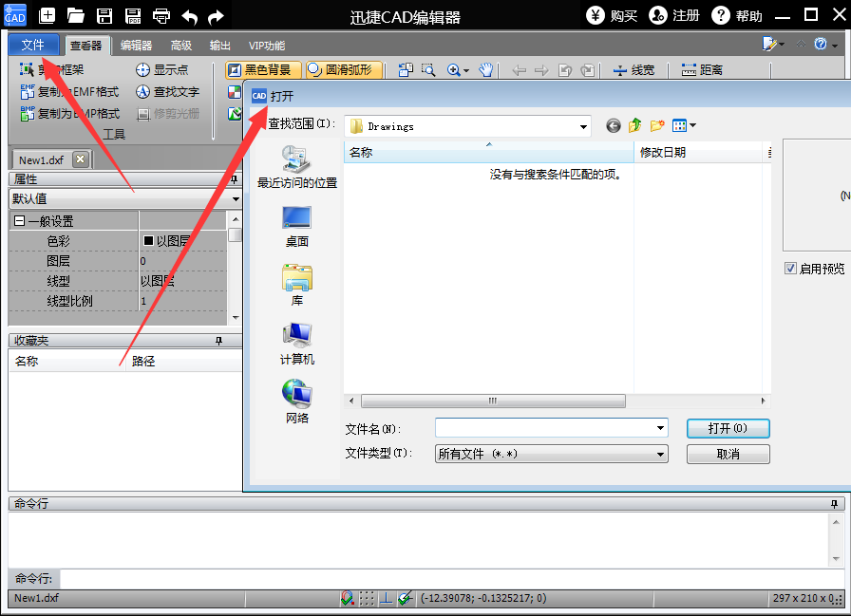Click the 文件名 input field
The image size is (851, 616).
(552, 428)
